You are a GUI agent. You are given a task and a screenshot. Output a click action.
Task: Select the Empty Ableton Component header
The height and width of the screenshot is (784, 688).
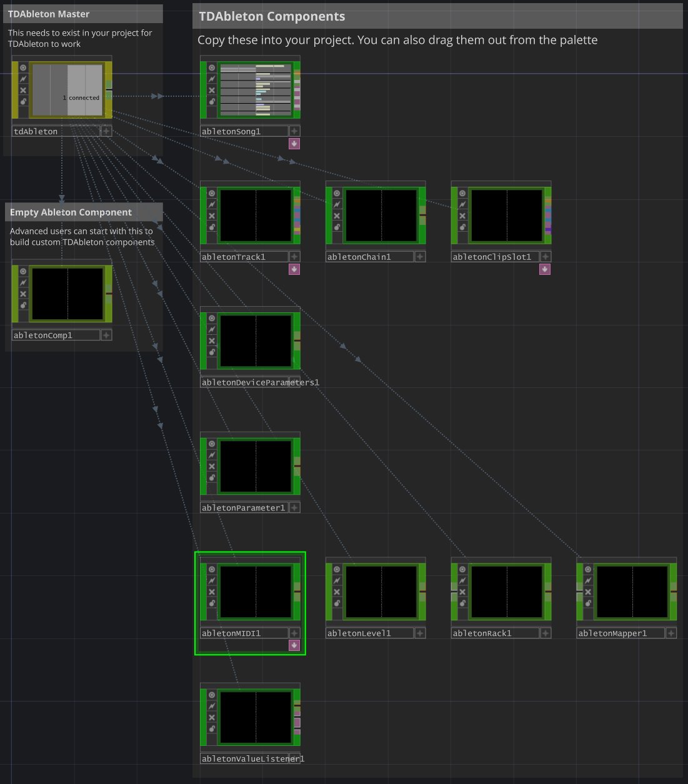(71, 212)
